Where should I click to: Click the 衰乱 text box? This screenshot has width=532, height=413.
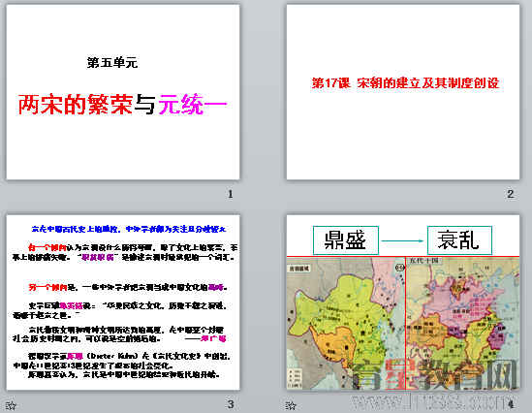click(x=459, y=240)
